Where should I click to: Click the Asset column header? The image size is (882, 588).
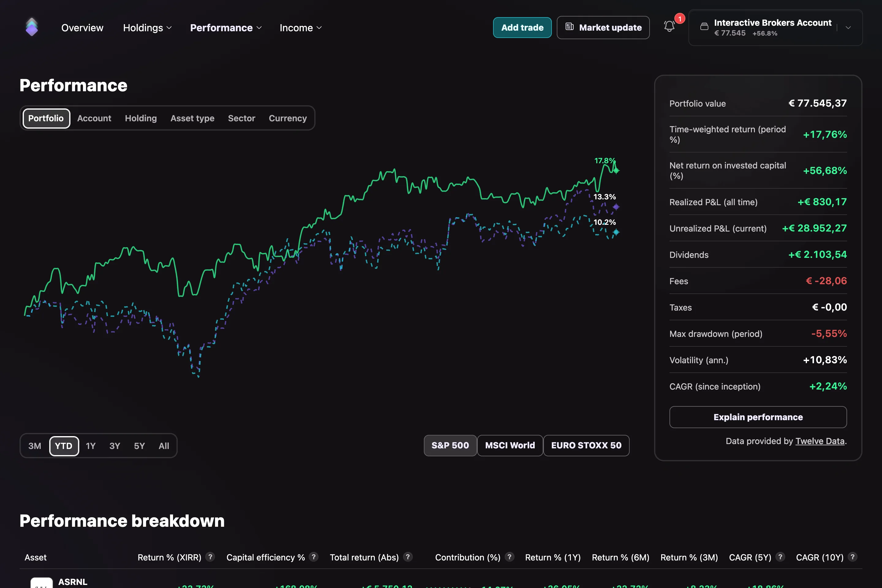[36, 557]
